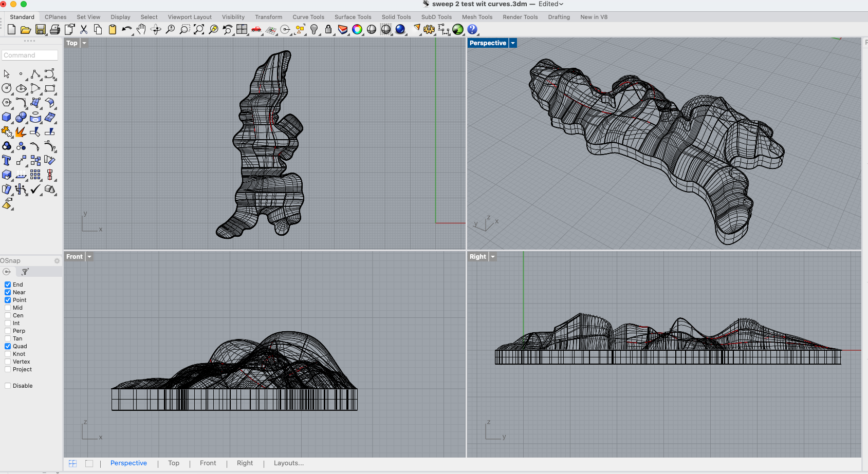Viewport: 868px width, 474px height.
Task: Open the New in V8 tab
Action: coord(594,17)
